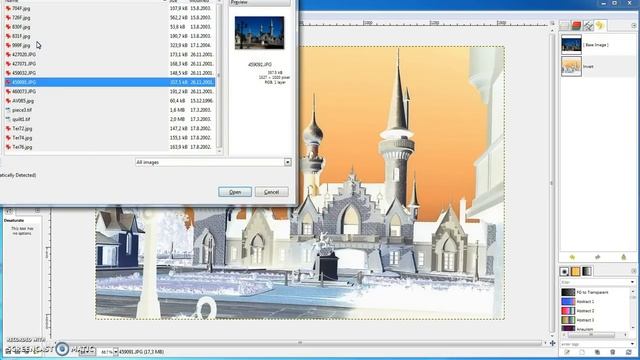Open the zoom percentage dropdown in status bar
Screen dimensions: 640x360
pos(116,351)
